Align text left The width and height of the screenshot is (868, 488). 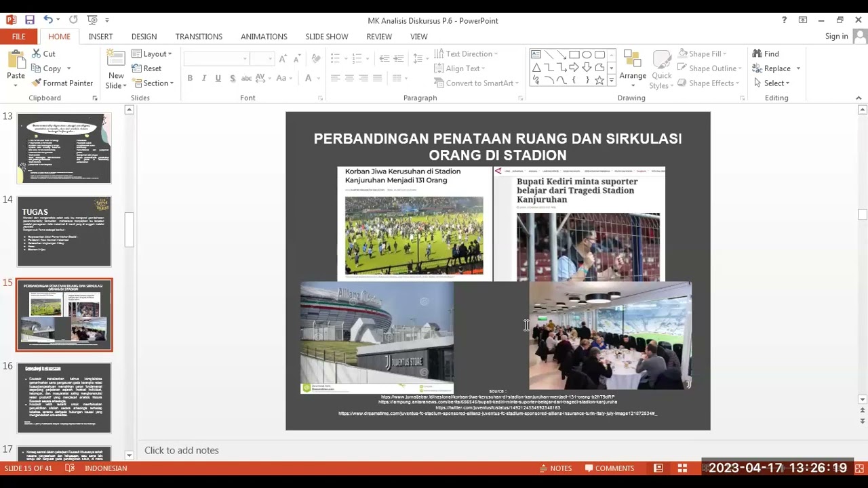click(335, 79)
